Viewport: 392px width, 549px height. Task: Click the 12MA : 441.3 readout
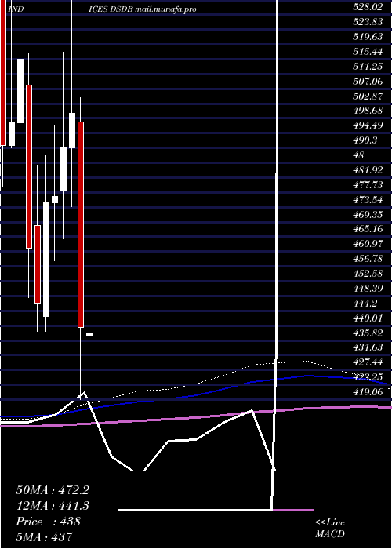click(x=53, y=506)
